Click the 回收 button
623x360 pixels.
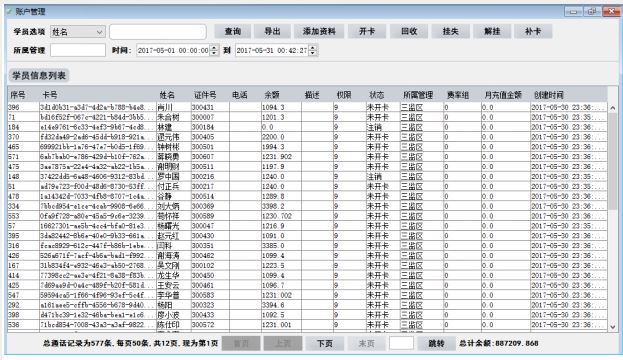tap(409, 31)
